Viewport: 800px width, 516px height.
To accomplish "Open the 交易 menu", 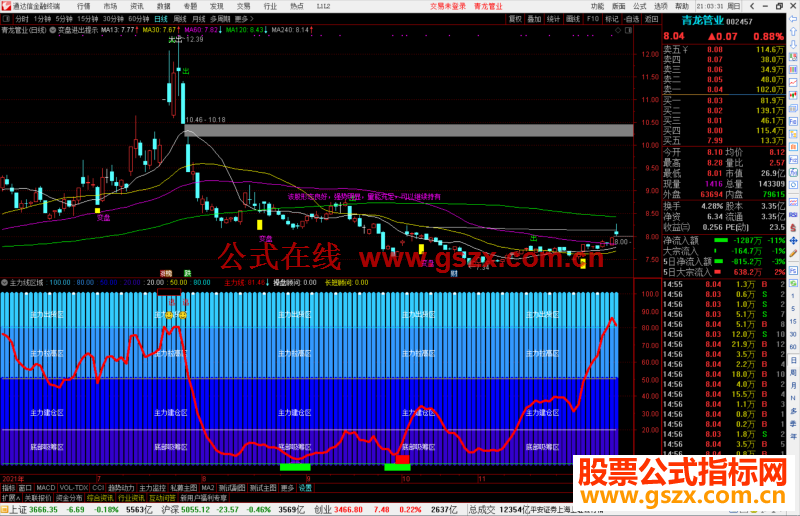I will click(243, 6).
